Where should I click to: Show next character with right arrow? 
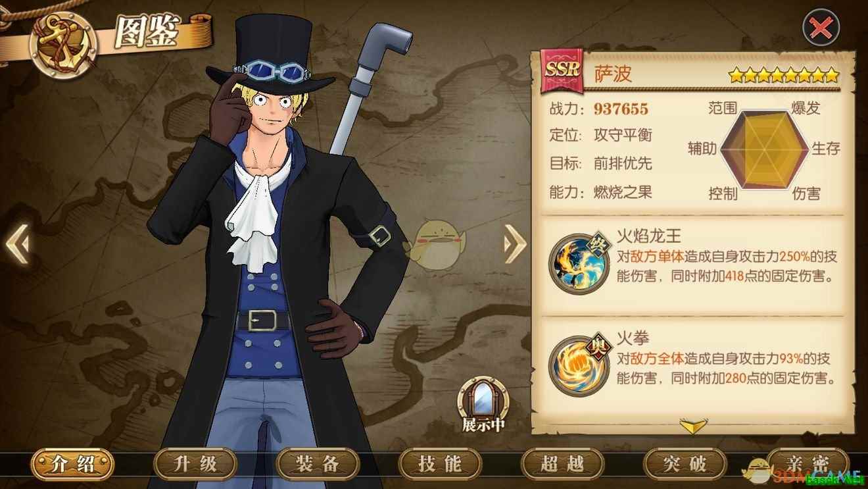click(x=515, y=244)
